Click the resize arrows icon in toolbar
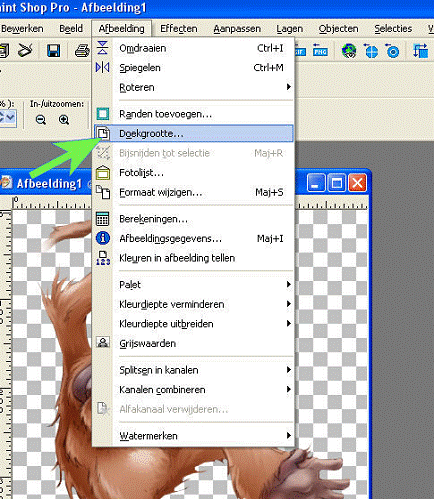This screenshot has width=434, height=499. 420,51
